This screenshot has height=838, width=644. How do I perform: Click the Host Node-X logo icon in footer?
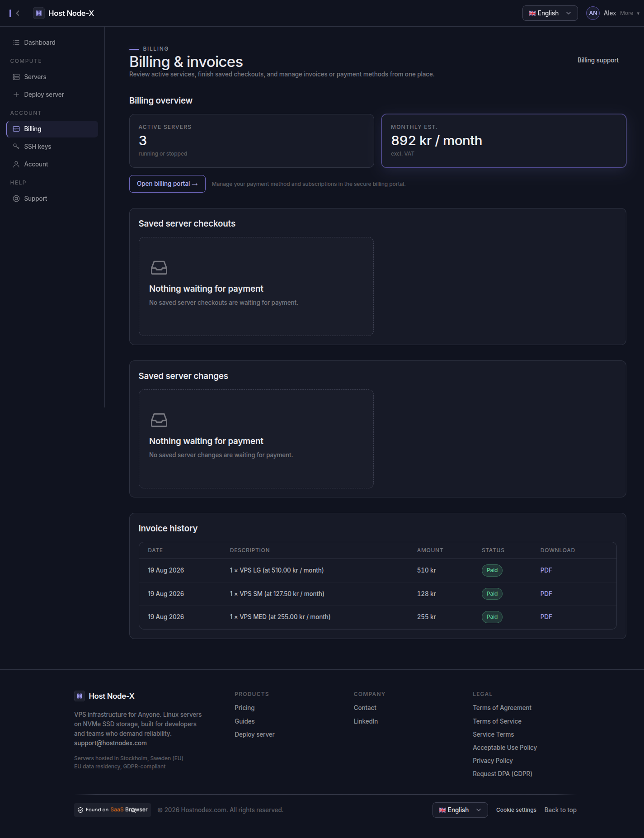point(80,696)
